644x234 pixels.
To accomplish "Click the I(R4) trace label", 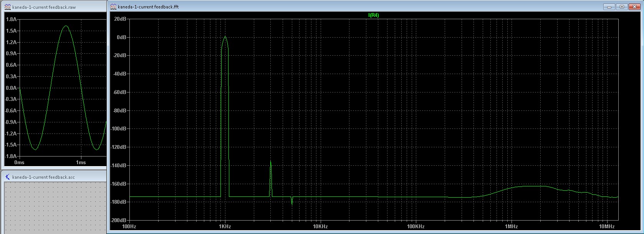I will (x=373, y=15).
